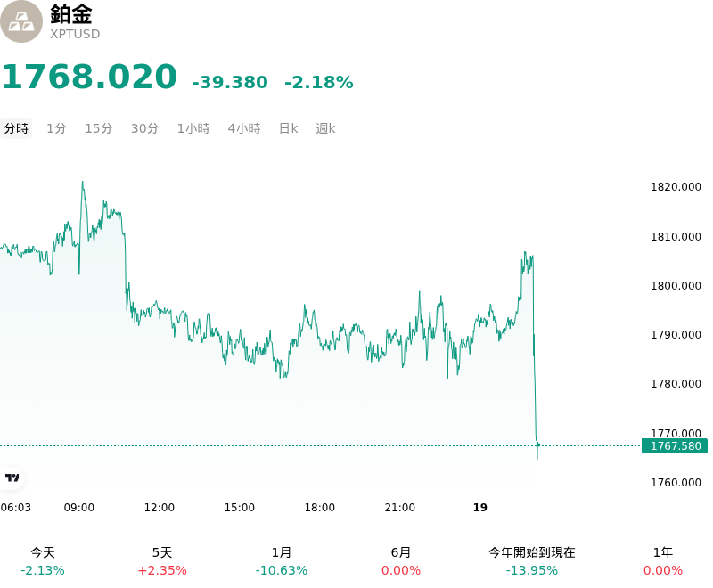This screenshot has height=588, width=713.
Task: Select the 30分 chart interval
Action: point(145,128)
